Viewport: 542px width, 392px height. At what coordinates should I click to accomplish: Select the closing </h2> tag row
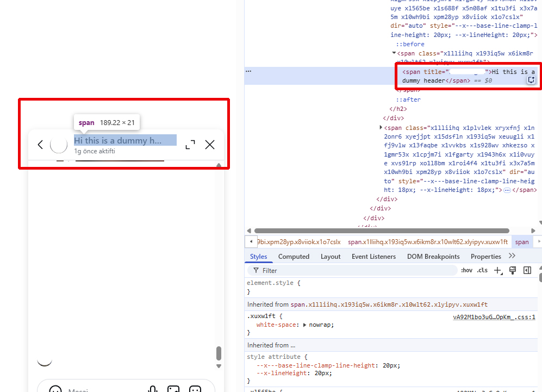pos(398,109)
